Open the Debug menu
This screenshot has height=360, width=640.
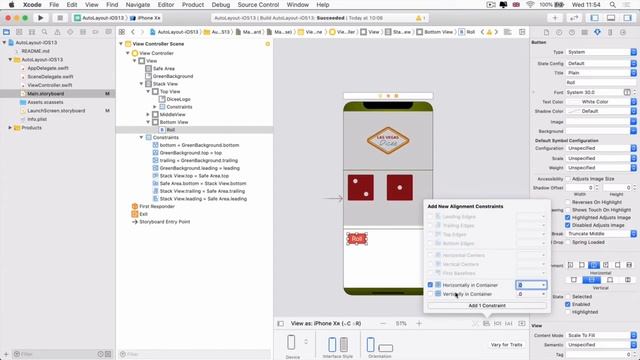220,5
